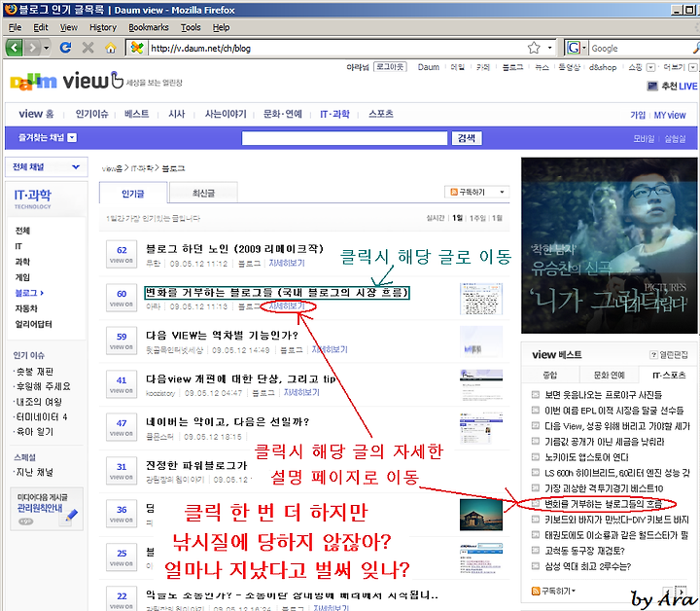700x611 pixels.
Task: Open the IT·과학 navigation link
Action: coord(334,115)
